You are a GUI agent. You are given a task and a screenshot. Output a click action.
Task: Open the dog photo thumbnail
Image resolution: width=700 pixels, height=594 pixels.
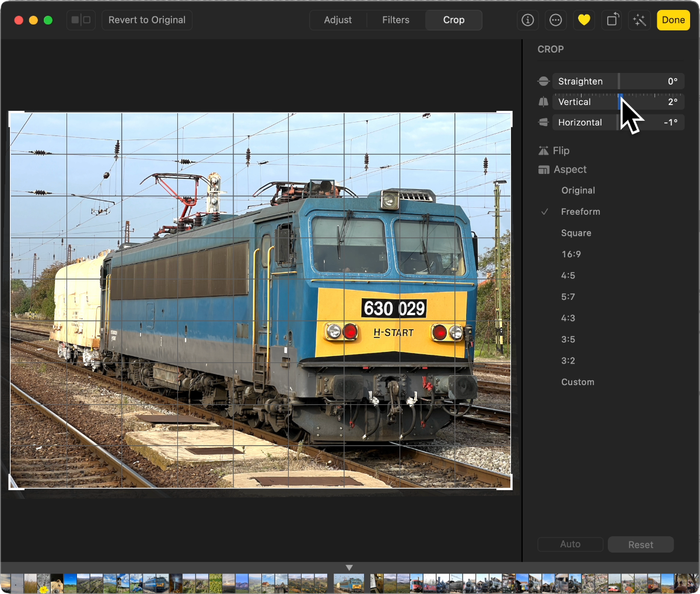pyautogui.click(x=57, y=583)
